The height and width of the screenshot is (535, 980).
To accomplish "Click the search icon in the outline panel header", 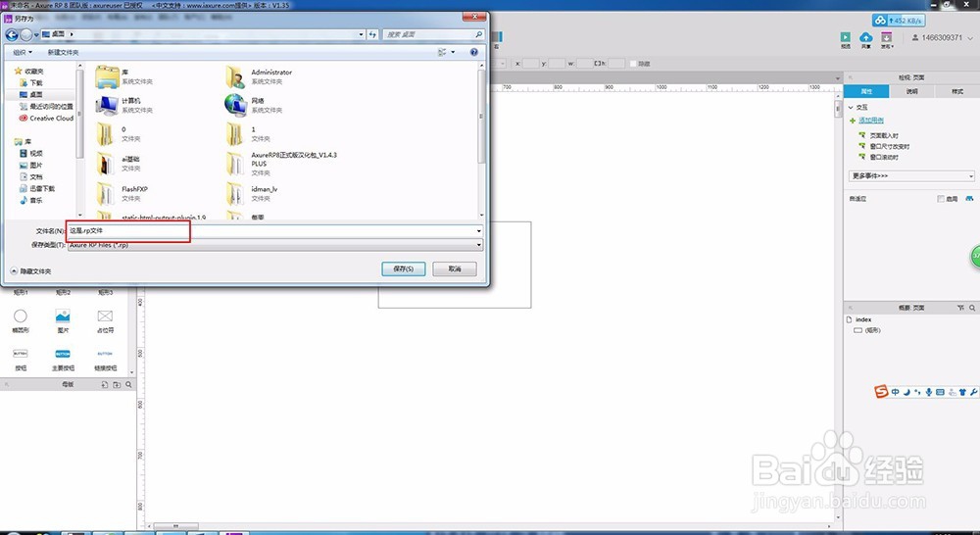I will click(972, 308).
